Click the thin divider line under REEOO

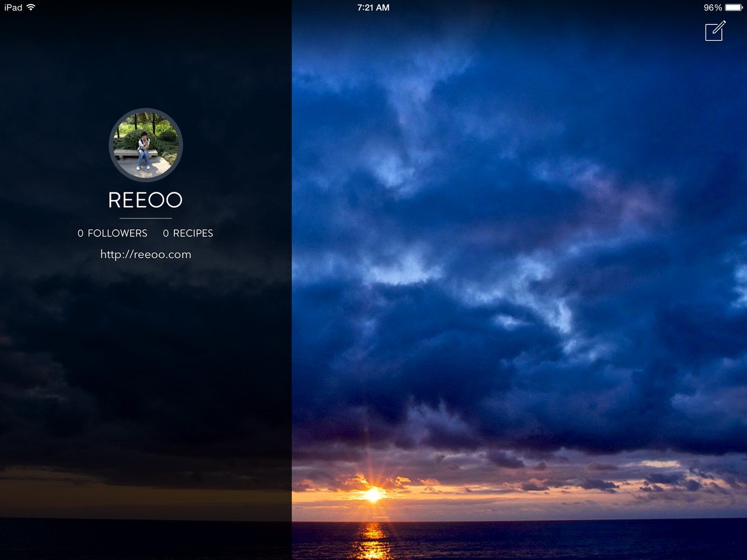tap(145, 218)
